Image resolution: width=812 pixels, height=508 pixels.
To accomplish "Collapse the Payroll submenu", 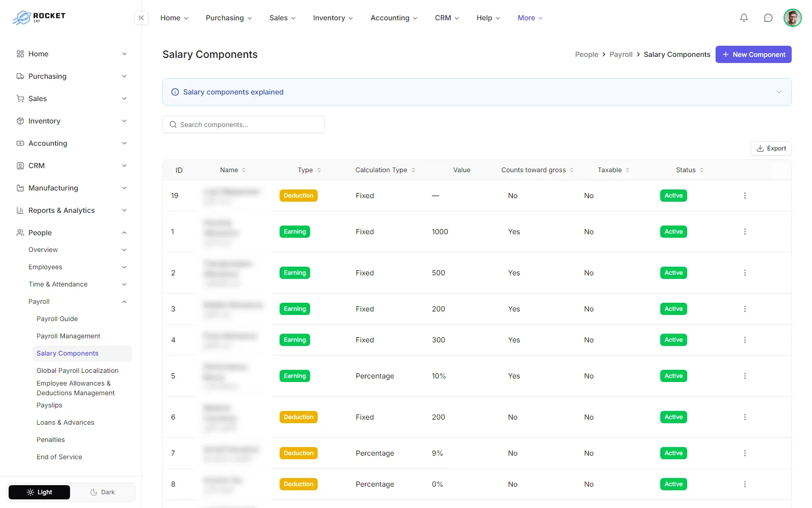I will coord(78,302).
